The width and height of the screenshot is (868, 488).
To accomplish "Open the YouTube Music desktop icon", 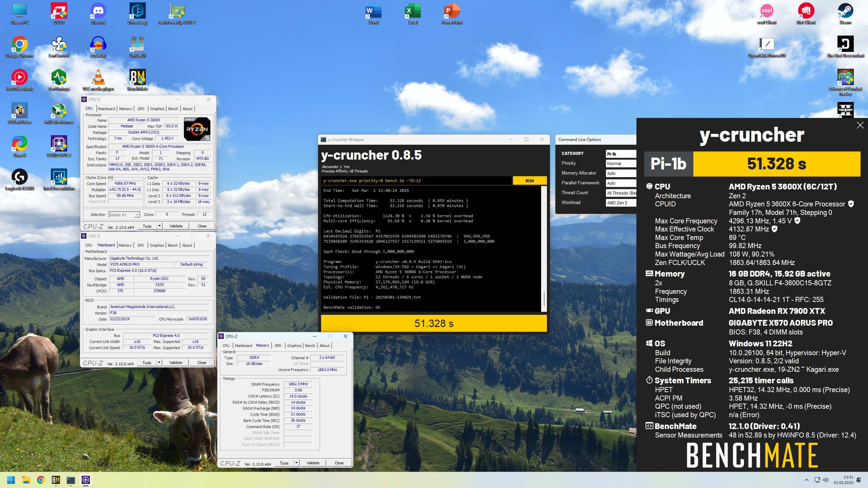I will pyautogui.click(x=20, y=80).
